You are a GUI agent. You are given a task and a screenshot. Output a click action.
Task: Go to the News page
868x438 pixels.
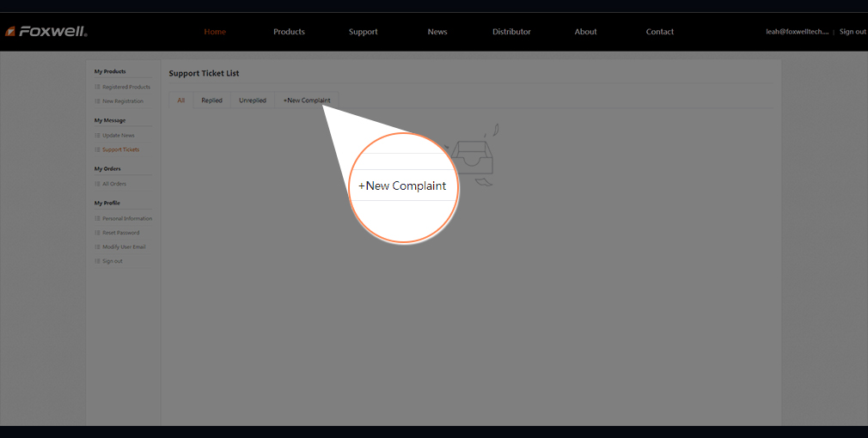point(437,32)
